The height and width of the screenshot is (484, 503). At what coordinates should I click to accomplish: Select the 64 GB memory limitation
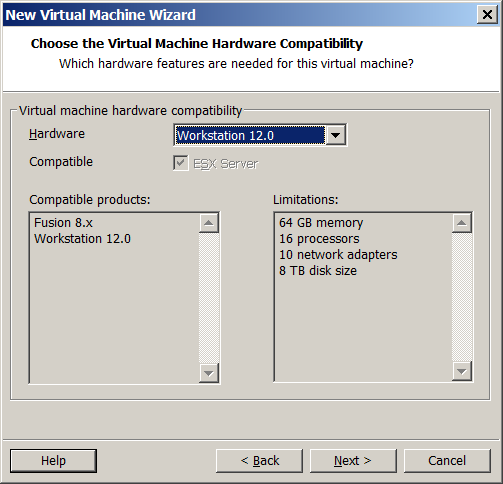point(321,222)
